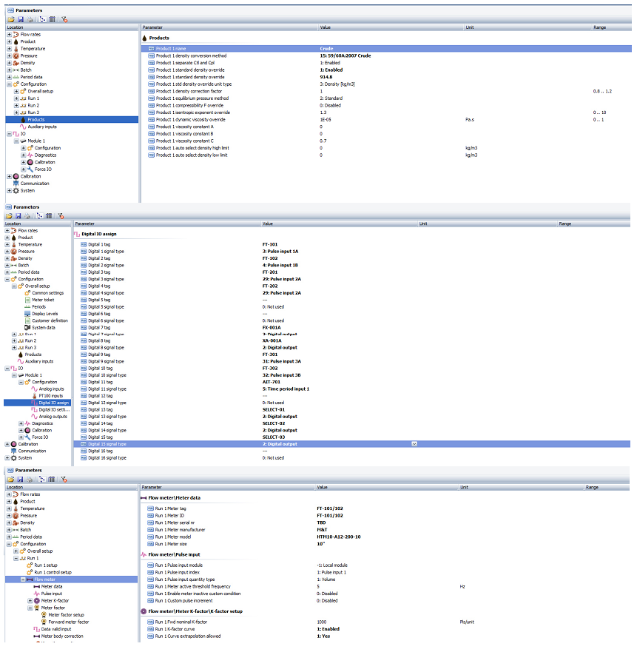Click the Meter K-factor purple disc icon

coord(37,601)
